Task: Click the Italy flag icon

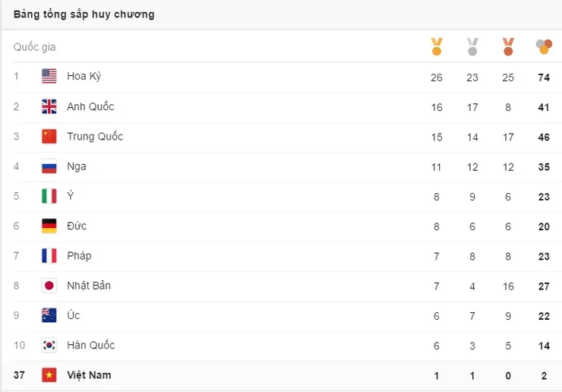Action: [49, 196]
